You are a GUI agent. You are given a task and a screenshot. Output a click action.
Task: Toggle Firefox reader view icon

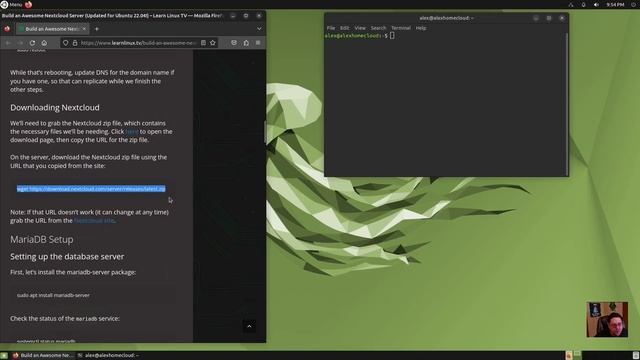[203, 43]
